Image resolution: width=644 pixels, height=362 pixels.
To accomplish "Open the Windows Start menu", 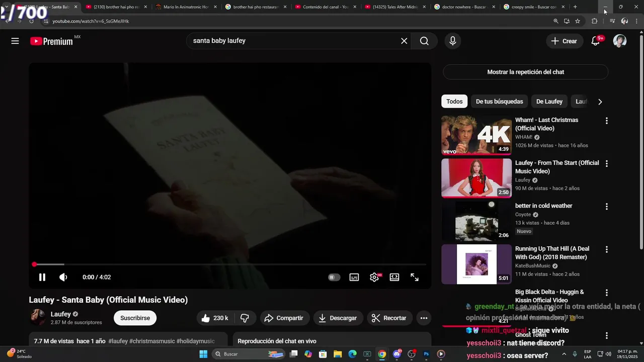I will tap(203, 354).
